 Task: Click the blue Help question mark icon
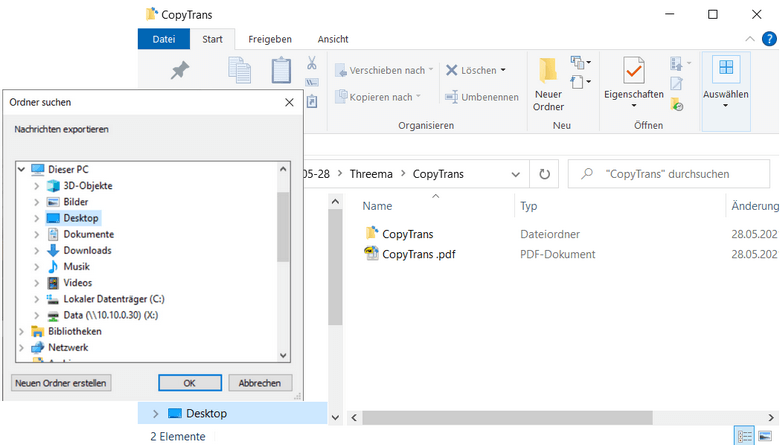click(769, 39)
